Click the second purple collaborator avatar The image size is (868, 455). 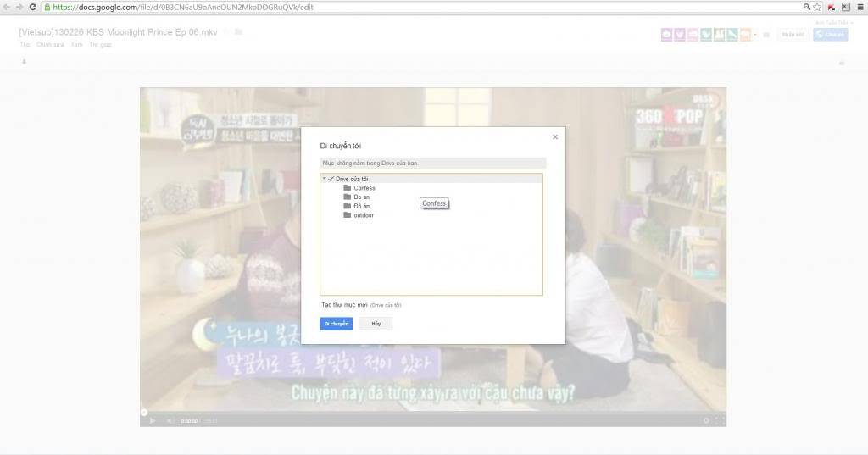[x=680, y=35]
